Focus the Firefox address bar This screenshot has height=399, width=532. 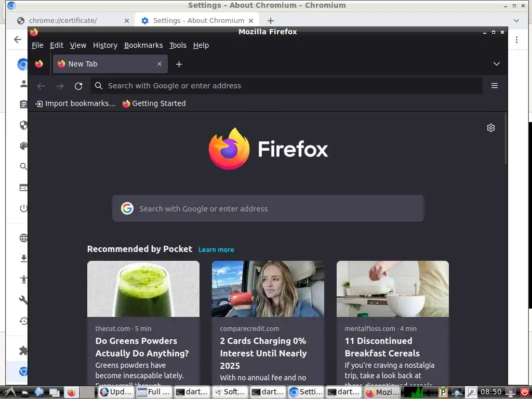[286, 86]
